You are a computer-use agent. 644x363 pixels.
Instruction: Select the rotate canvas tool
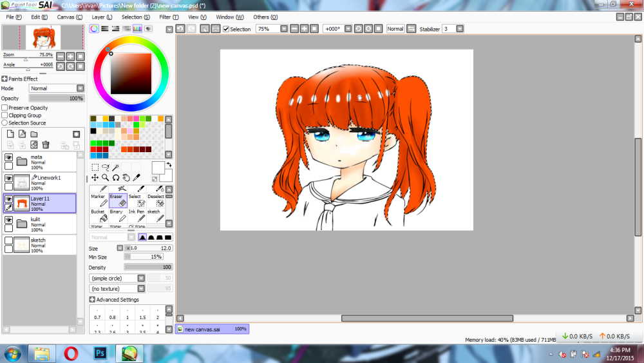(x=116, y=177)
